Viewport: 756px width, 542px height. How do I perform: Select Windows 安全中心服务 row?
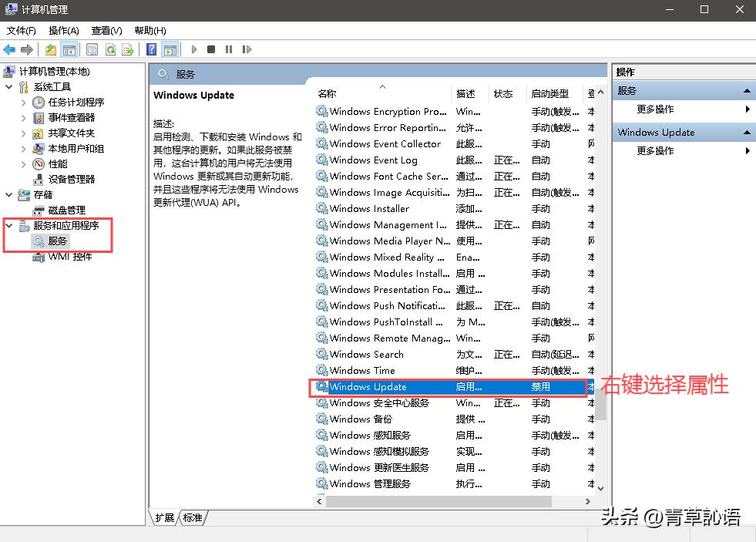pyautogui.click(x=455, y=402)
